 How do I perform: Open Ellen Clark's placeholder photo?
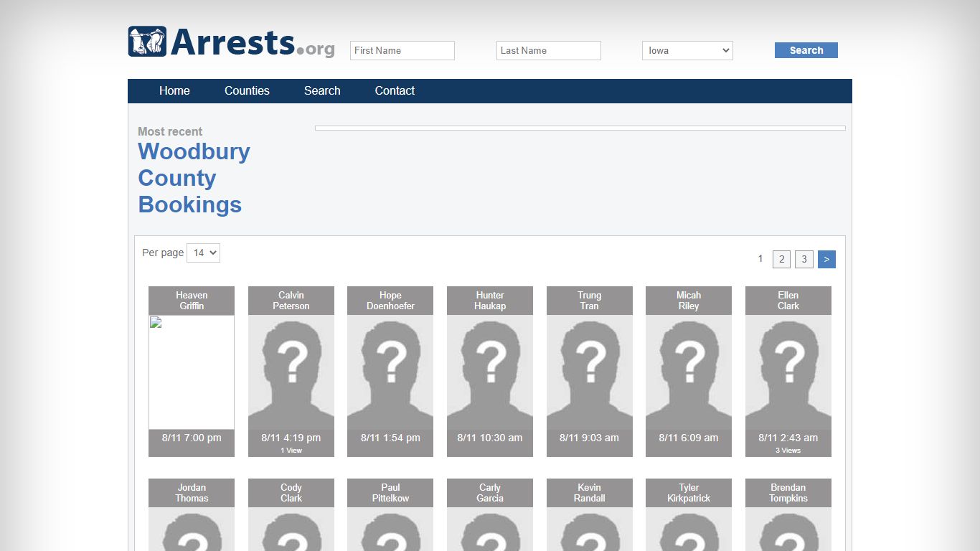coord(788,372)
